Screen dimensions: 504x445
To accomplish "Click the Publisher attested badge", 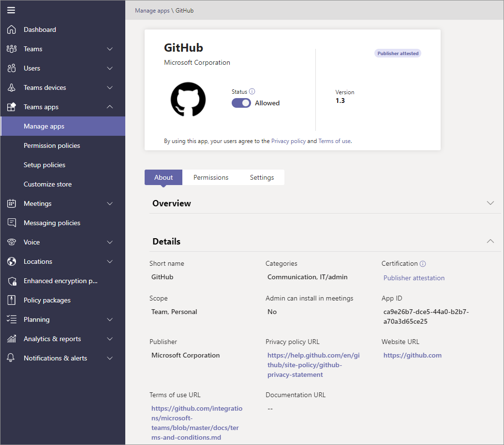I will [x=398, y=53].
